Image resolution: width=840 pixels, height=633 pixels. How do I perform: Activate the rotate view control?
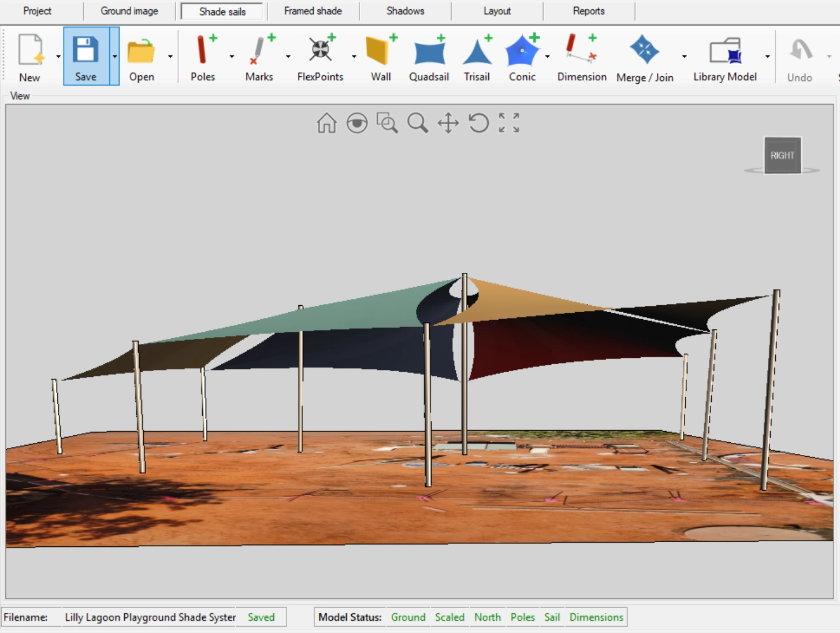[479, 123]
